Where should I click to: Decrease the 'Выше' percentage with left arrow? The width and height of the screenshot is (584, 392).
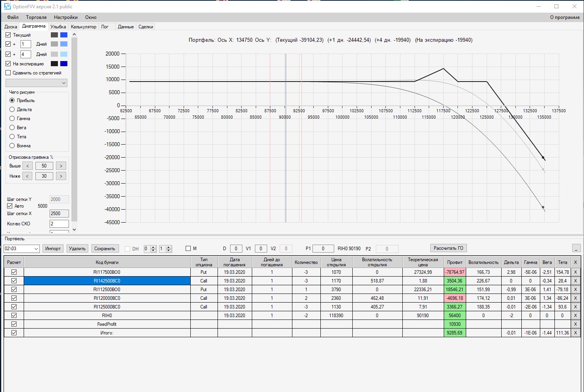click(x=28, y=166)
